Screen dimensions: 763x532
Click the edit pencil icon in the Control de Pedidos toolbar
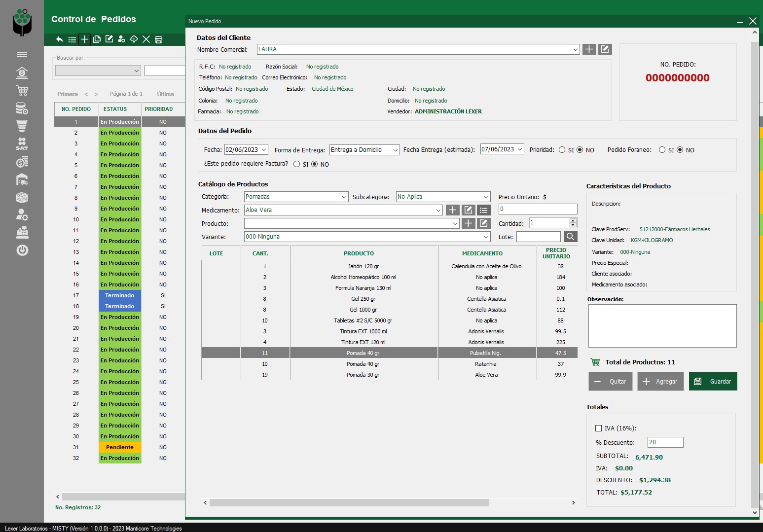(109, 39)
